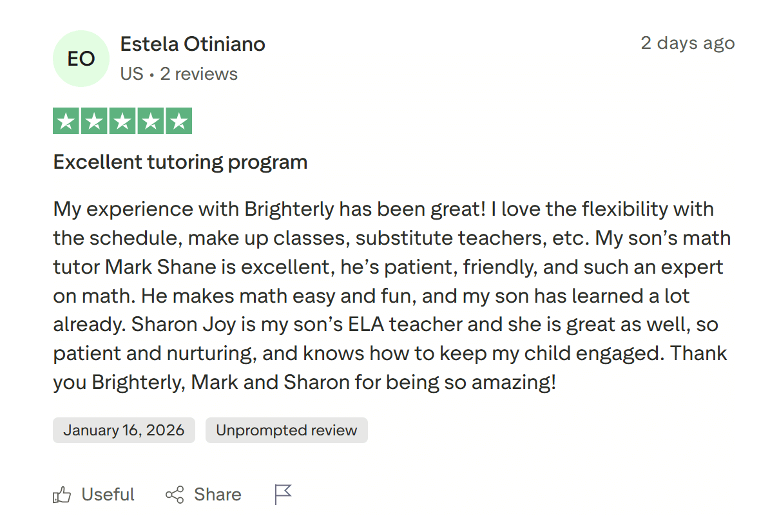
Task: Click the January 16, 2026 date badge
Action: [124, 430]
